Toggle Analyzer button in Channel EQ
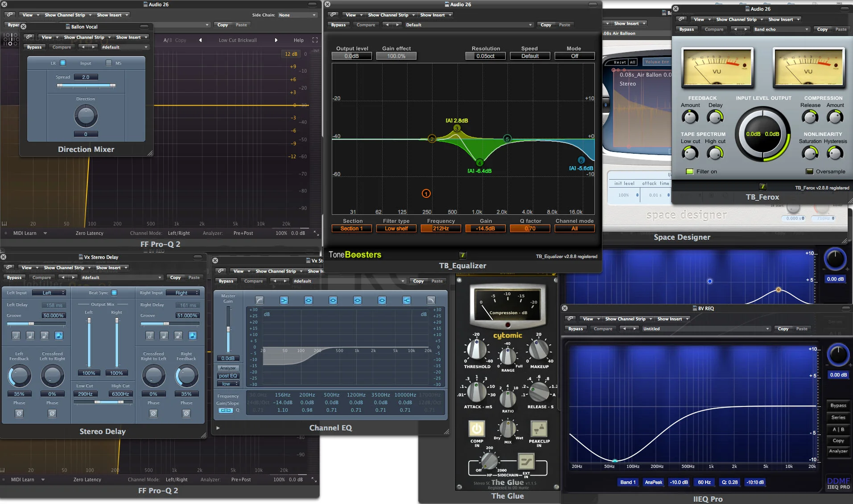 (x=228, y=368)
